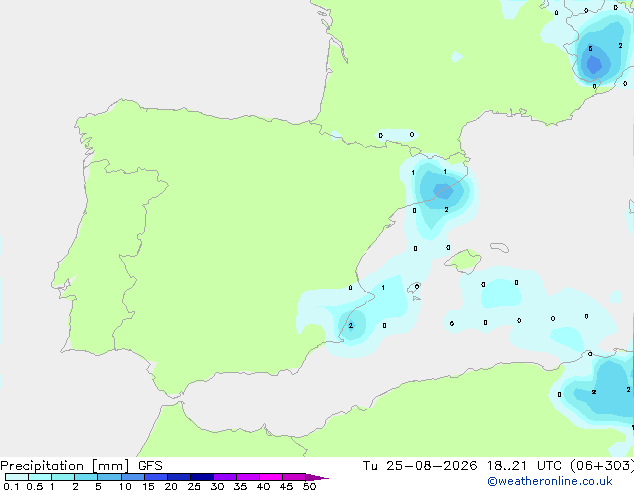Click the '5' rainfall value over the Alps

point(590,49)
